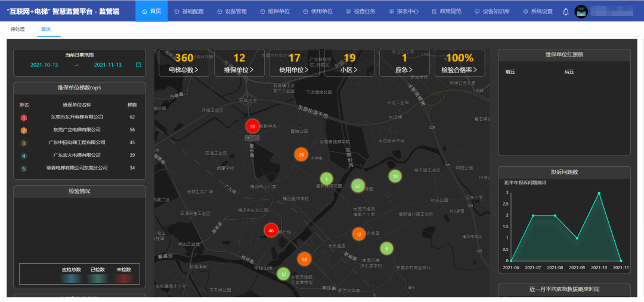Select the red map cluster labeled 46

[x=271, y=231]
